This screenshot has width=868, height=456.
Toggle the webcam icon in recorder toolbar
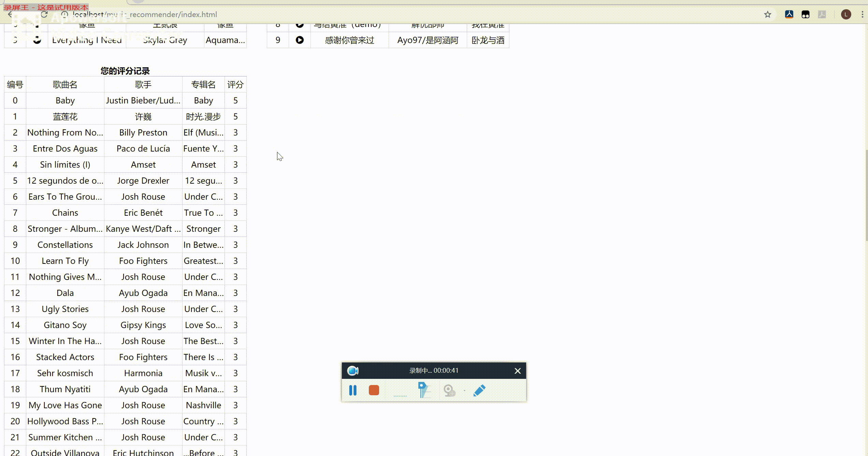pos(449,390)
